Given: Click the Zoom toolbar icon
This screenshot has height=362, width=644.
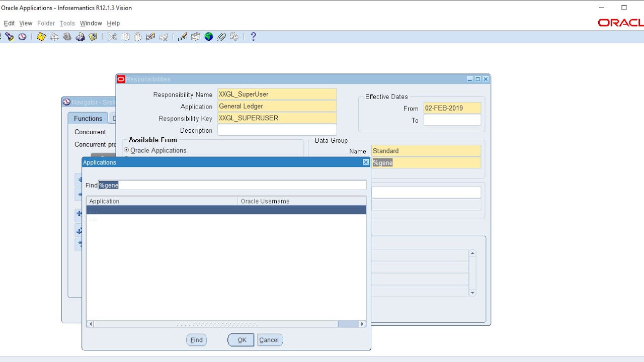Looking at the screenshot, I should 196,37.
